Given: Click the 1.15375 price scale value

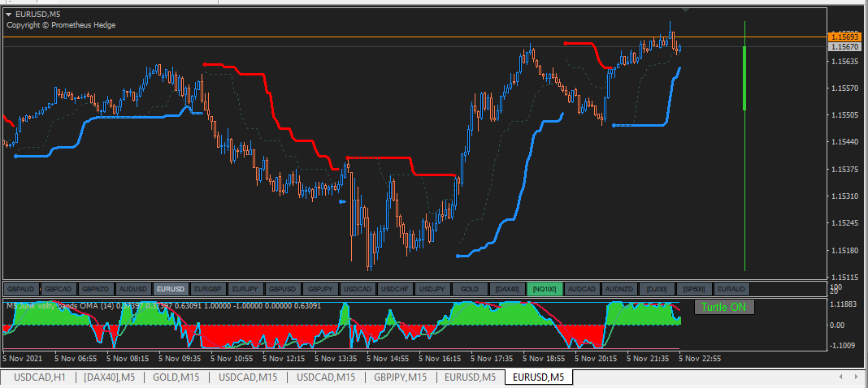Looking at the screenshot, I should pos(844,169).
